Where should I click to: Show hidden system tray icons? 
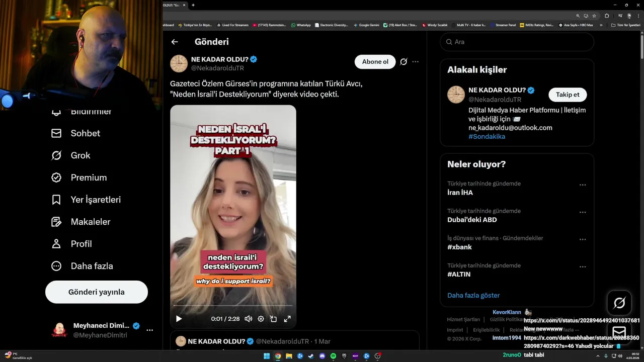point(598,356)
